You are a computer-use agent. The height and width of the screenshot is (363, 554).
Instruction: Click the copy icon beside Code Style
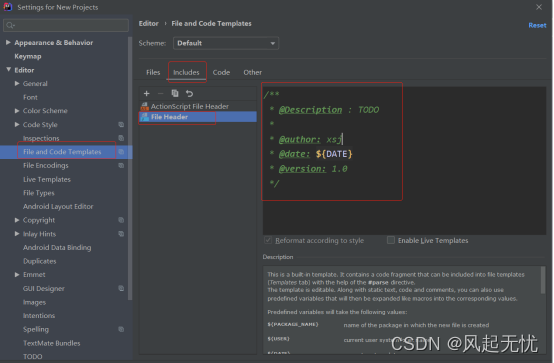(x=121, y=124)
